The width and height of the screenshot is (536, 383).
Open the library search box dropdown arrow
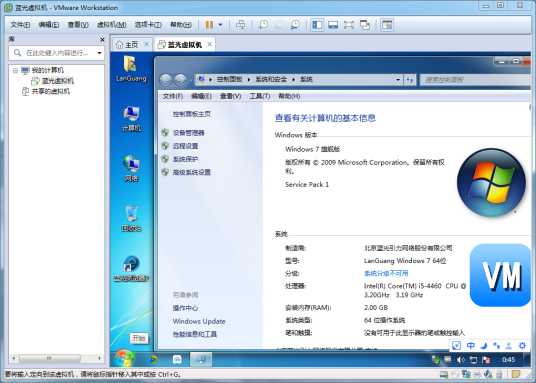[x=99, y=53]
